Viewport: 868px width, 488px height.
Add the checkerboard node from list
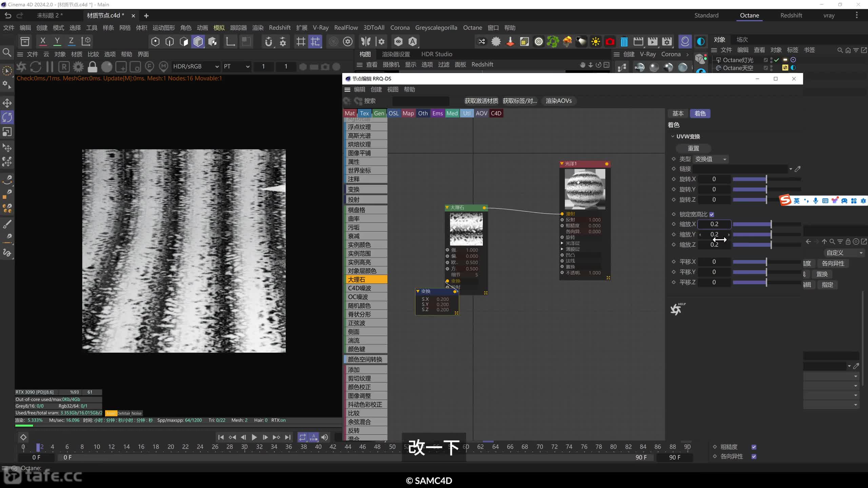pos(366,210)
